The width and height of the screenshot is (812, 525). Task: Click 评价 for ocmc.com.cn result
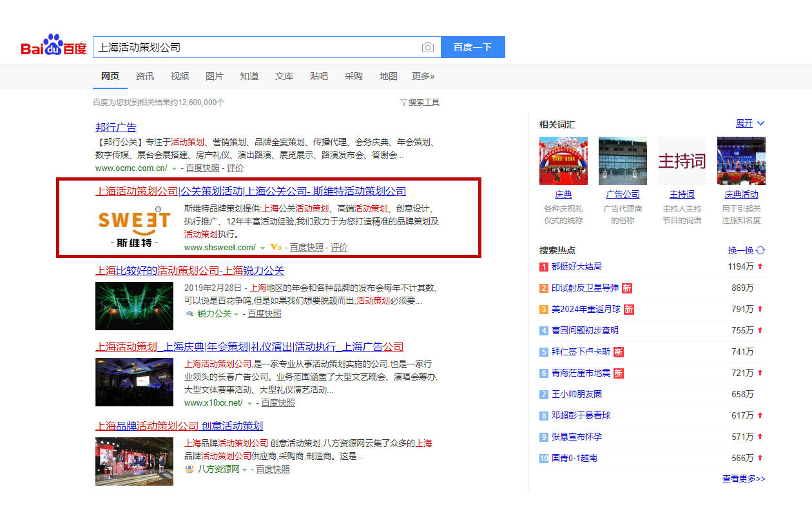point(235,168)
